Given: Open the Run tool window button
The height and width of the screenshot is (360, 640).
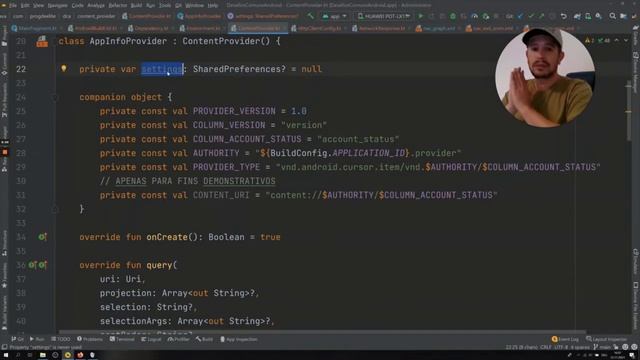Looking at the screenshot, I should [x=37, y=339].
